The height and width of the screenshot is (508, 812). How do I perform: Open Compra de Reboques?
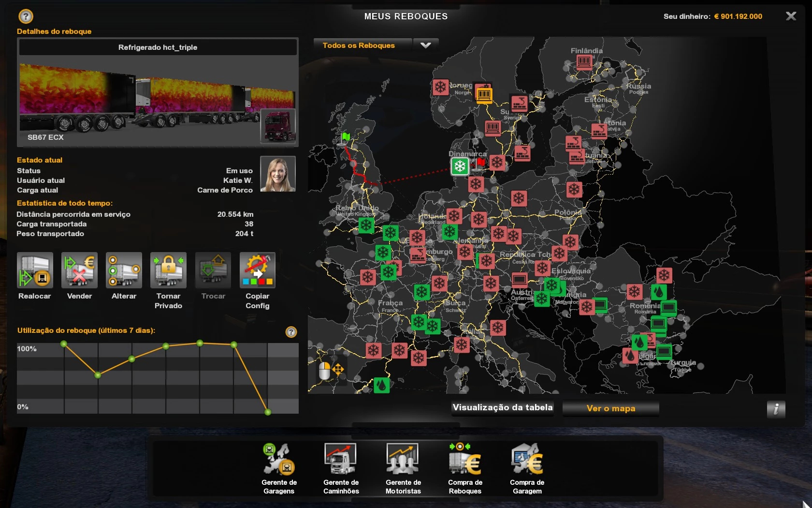(465, 460)
